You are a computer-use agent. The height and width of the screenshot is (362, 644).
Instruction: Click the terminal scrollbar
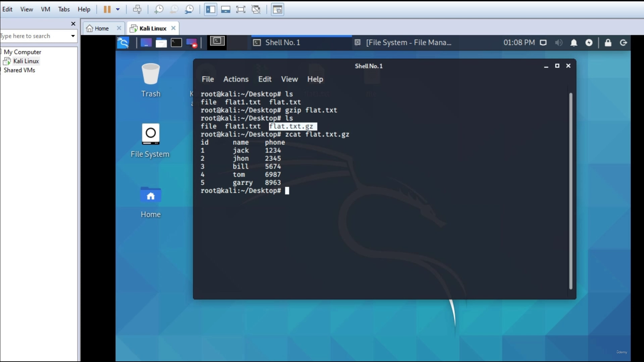tap(571, 191)
